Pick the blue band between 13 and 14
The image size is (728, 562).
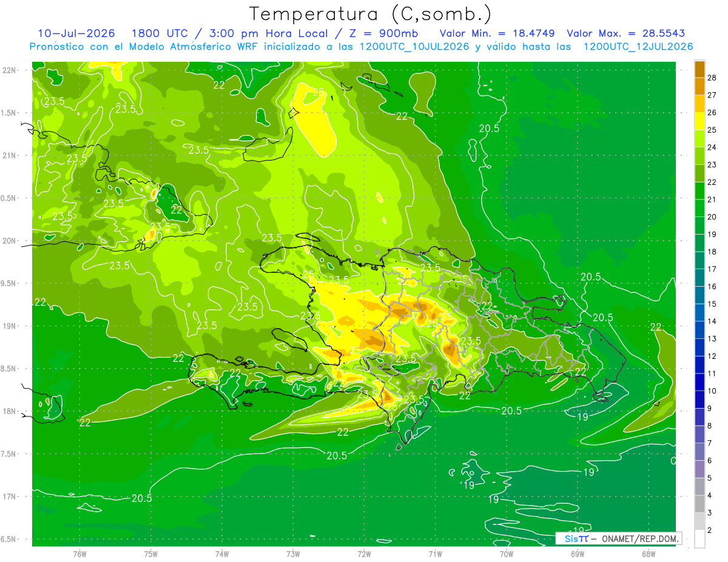coord(699,330)
